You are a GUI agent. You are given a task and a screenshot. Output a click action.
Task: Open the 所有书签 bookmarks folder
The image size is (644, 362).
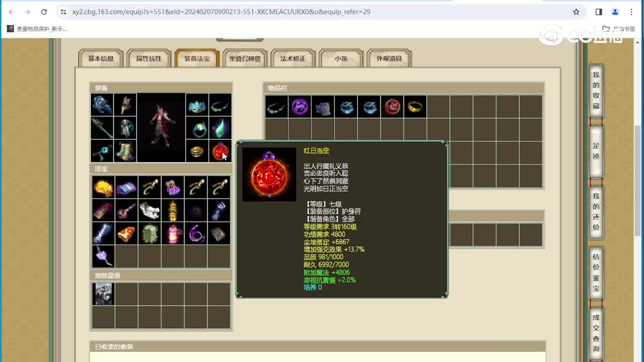point(619,29)
